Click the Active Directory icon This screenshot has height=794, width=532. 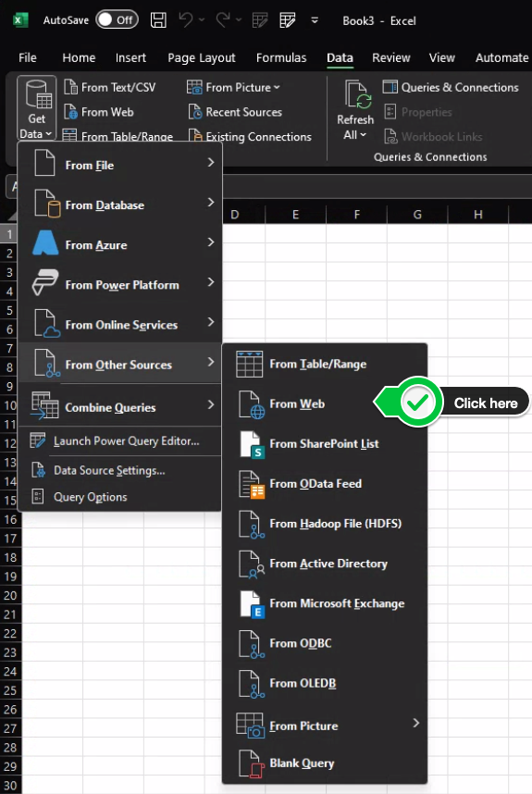coord(252,564)
